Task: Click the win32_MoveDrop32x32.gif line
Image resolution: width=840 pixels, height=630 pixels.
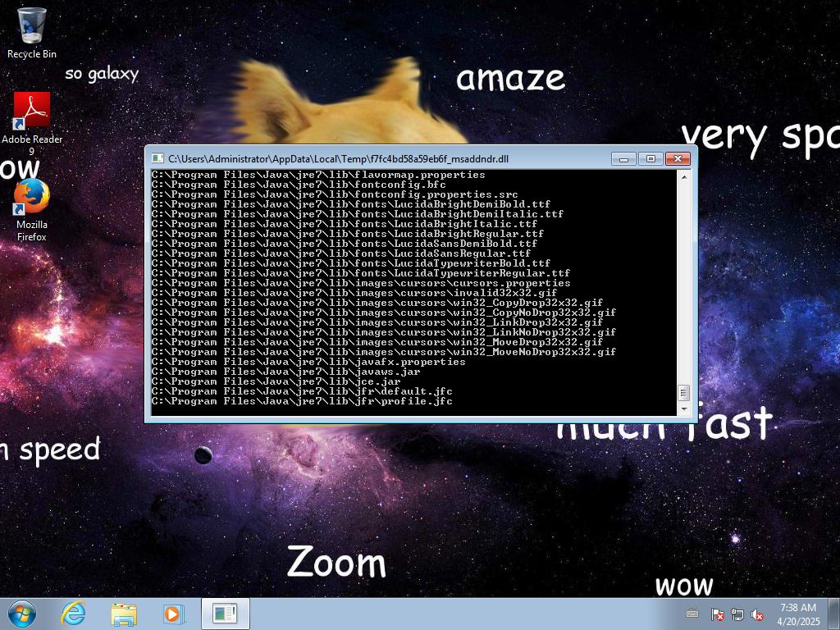Action: coord(377,342)
